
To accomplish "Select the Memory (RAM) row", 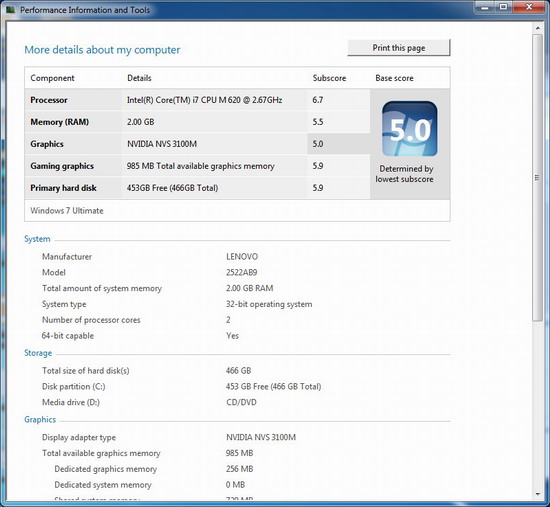I will [197, 122].
